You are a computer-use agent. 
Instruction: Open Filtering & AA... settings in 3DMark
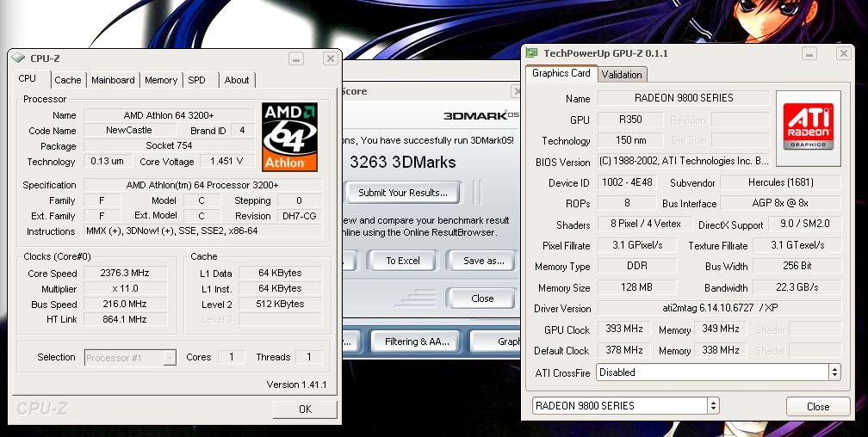[417, 342]
